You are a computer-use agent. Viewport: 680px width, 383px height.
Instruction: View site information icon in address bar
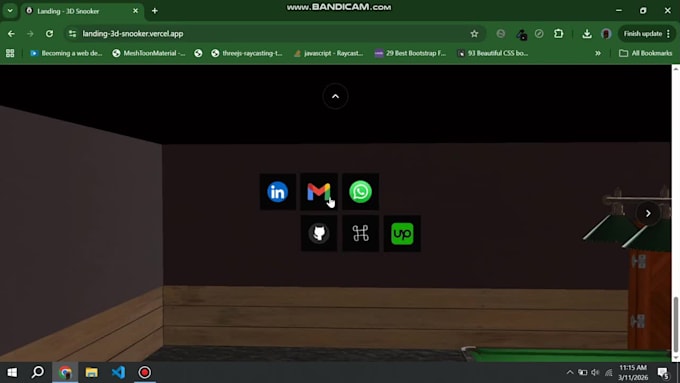[72, 33]
